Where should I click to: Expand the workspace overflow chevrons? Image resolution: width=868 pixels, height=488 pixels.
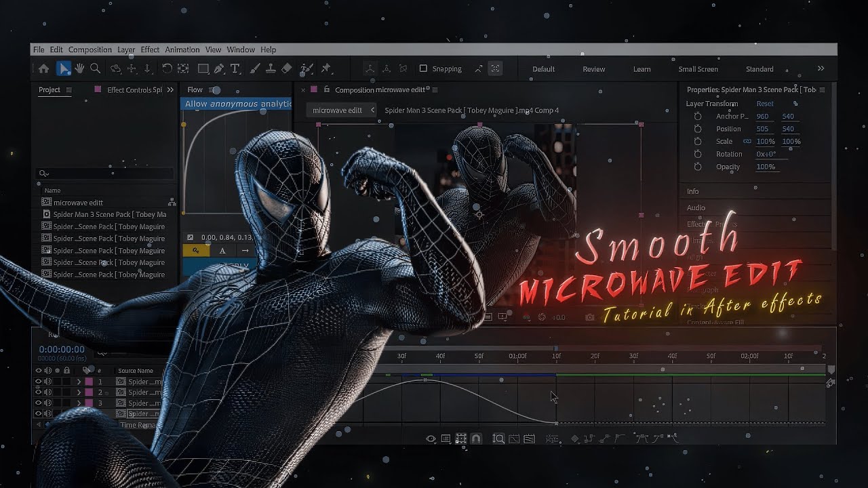click(821, 68)
